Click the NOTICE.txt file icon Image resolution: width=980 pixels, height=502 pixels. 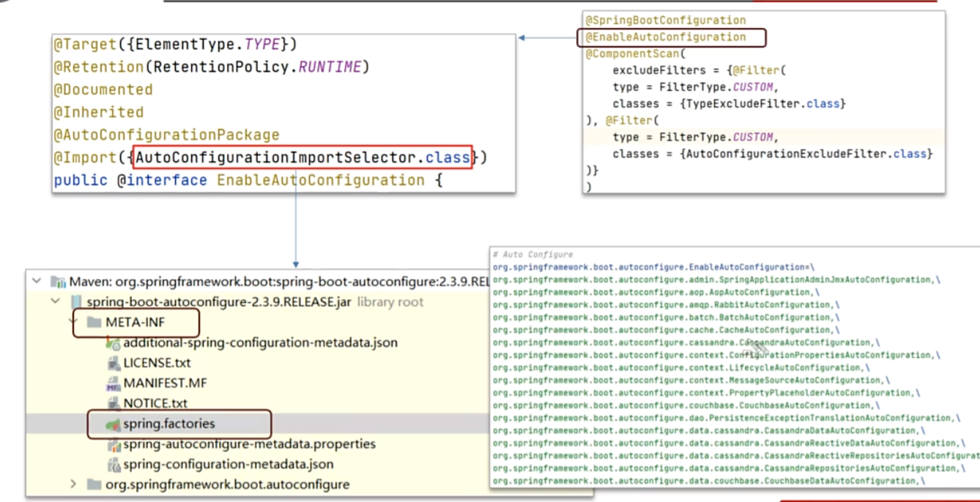[x=113, y=403]
